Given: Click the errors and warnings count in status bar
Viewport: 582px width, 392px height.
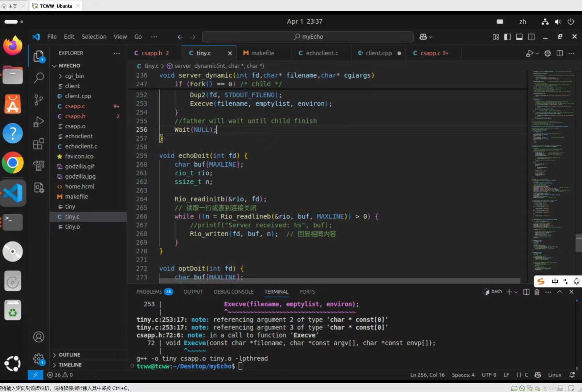Looking at the screenshot, I should pos(60,375).
